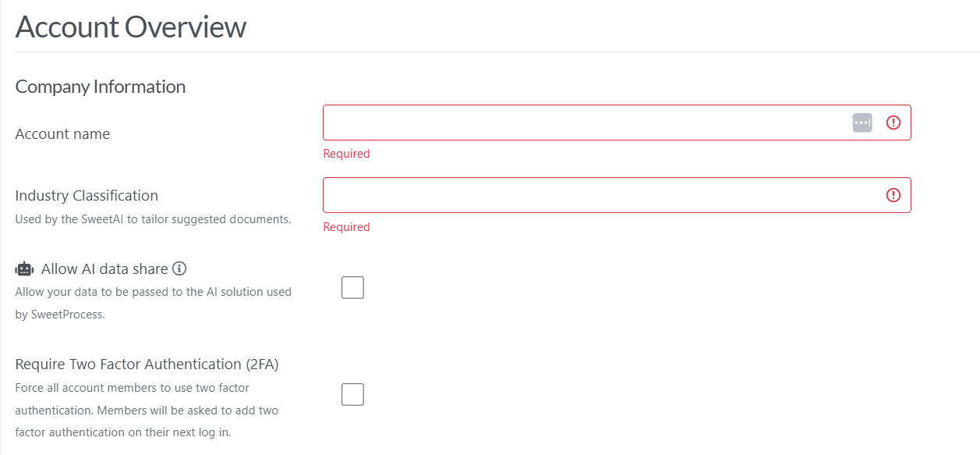Click the Company Information section heading
The image size is (980, 455).
click(101, 87)
